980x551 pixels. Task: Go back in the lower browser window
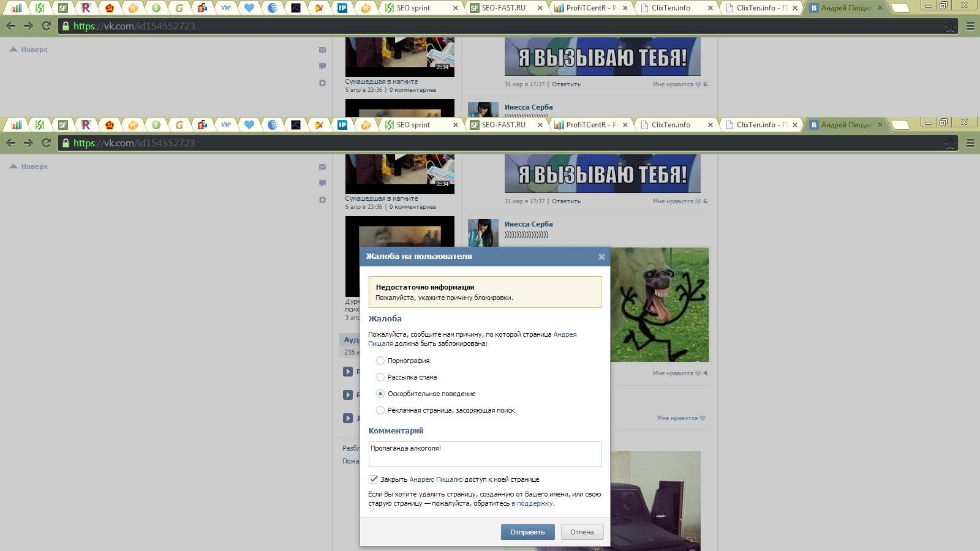pos(10,143)
